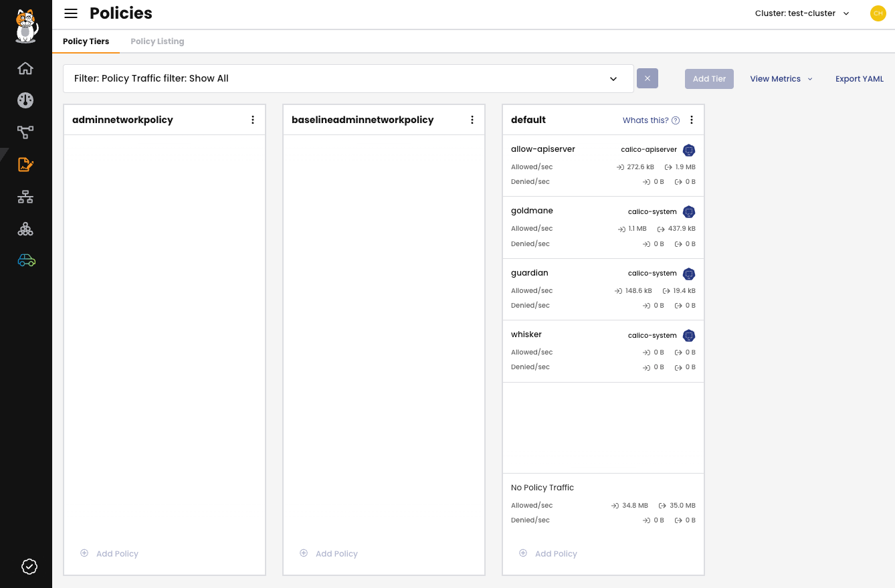Open the View Metrics dropdown

click(x=781, y=79)
